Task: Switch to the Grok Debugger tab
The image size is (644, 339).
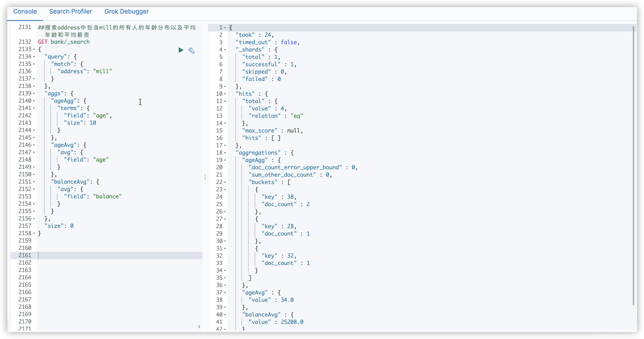Action: pos(127,11)
